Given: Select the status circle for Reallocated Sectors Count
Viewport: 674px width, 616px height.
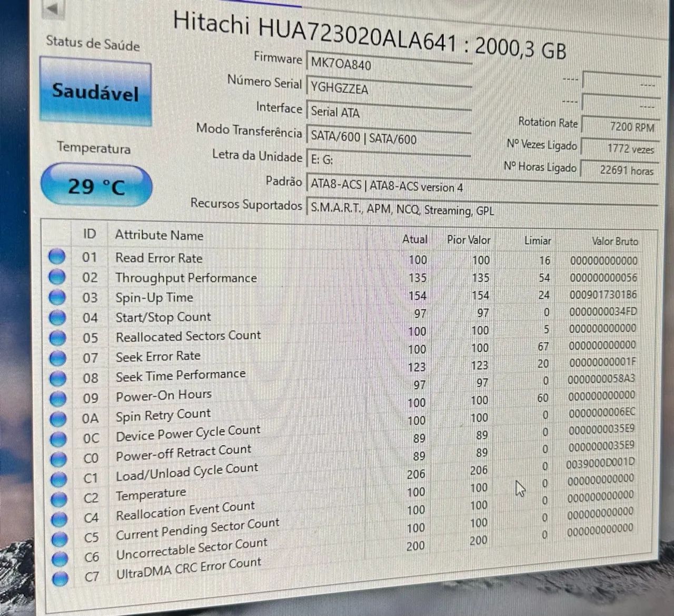Looking at the screenshot, I should (57, 337).
